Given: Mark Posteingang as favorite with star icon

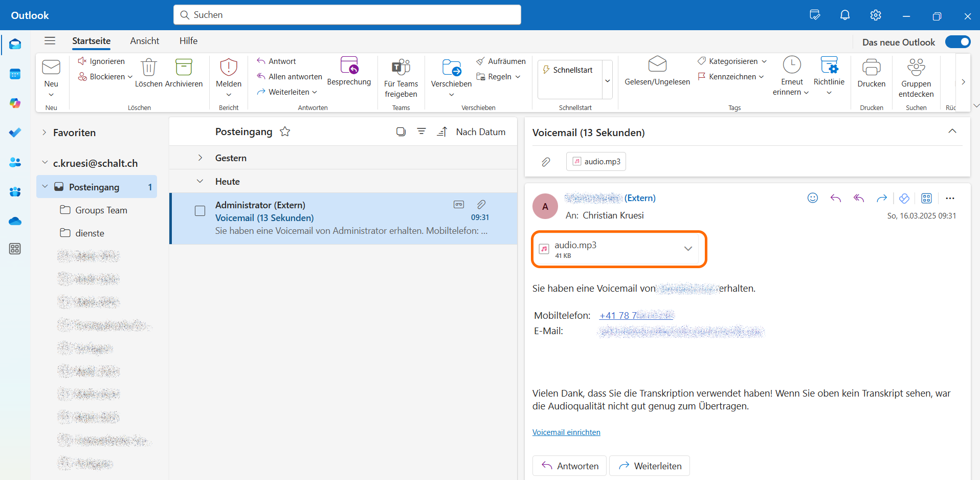Looking at the screenshot, I should (x=285, y=132).
